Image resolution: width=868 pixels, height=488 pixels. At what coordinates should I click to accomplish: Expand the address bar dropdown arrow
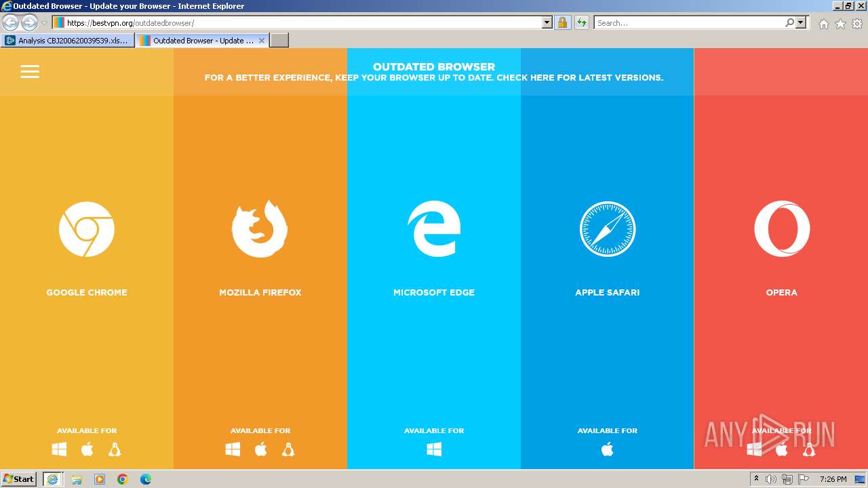pyautogui.click(x=547, y=22)
